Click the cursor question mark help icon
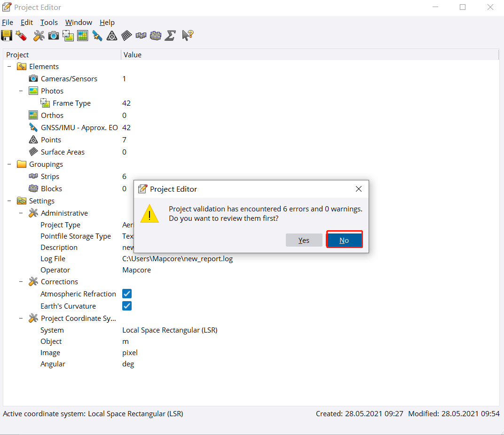 188,35
